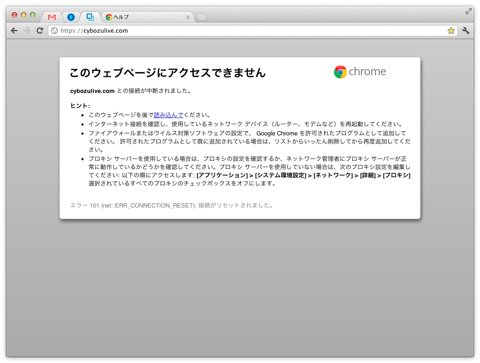The image size is (480, 363).
Task: Close the ヘルプ tab
Action: (188, 17)
